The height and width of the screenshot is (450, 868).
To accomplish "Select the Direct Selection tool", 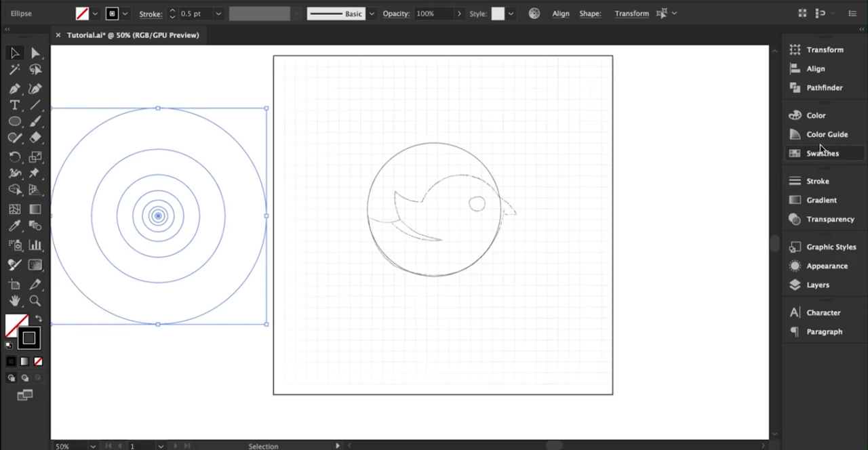I will 35,53.
